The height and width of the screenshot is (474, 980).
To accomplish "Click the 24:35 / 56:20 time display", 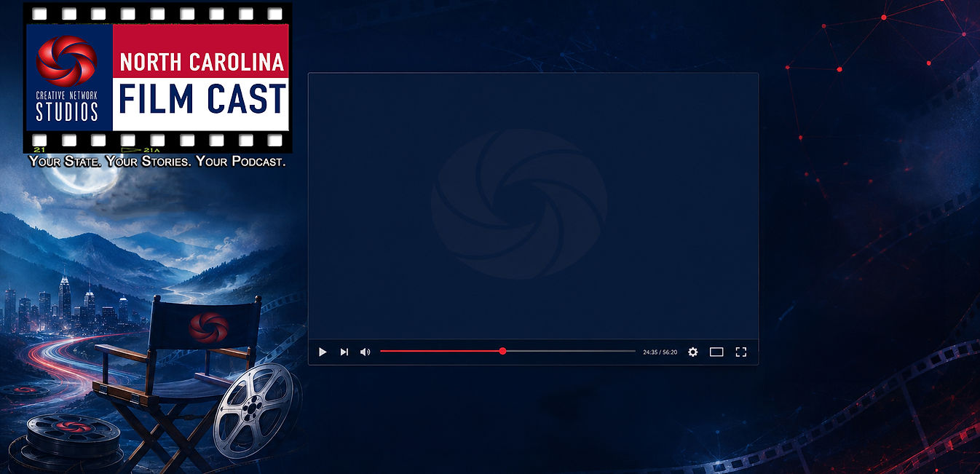I will point(660,352).
